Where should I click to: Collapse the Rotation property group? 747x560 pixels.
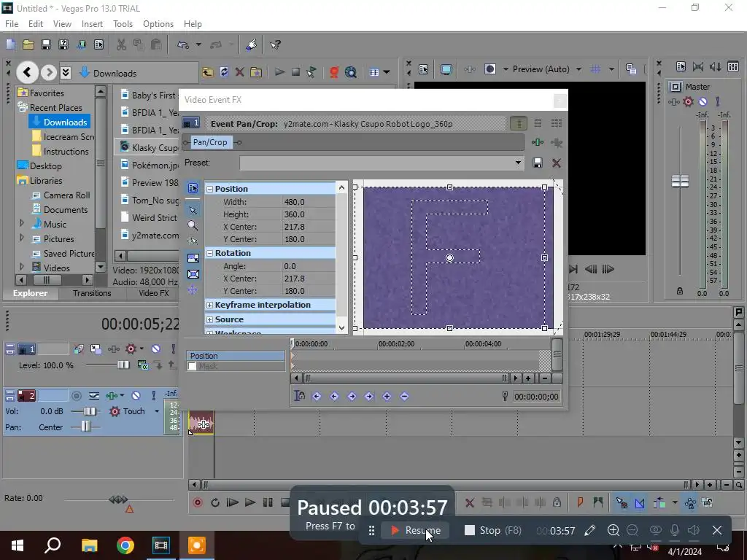tap(209, 253)
